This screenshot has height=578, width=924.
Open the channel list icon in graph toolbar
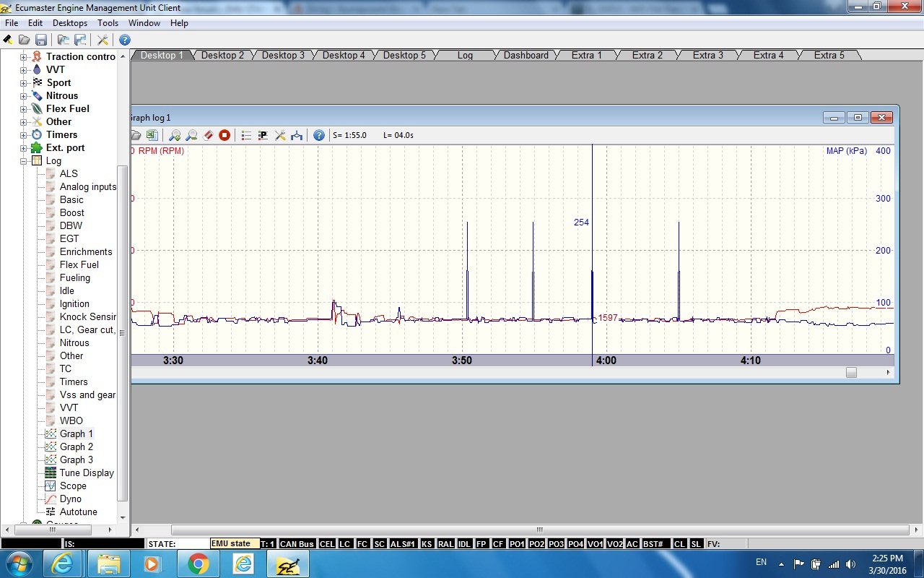(246, 135)
